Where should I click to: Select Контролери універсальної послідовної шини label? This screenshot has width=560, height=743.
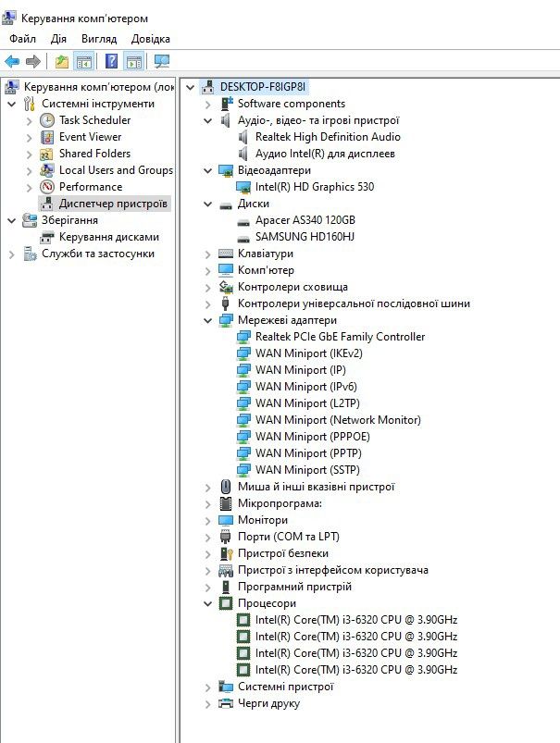click(x=354, y=303)
